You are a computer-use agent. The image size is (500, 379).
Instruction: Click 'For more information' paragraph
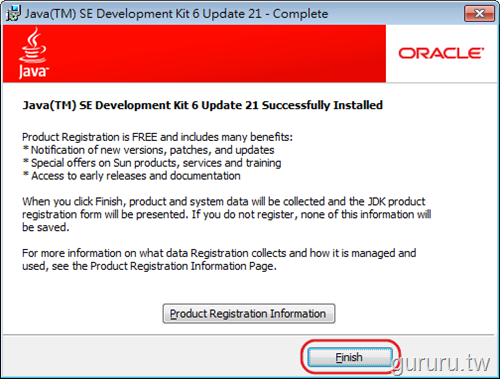click(x=219, y=260)
